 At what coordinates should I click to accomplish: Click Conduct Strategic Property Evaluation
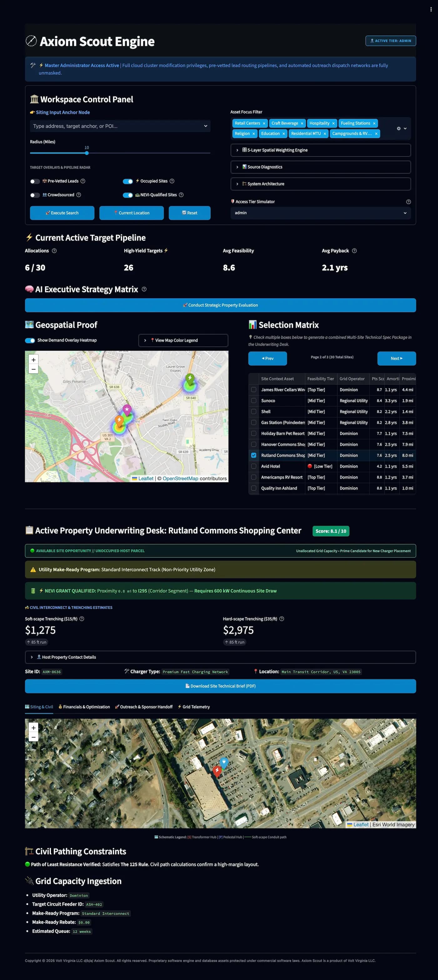point(220,305)
